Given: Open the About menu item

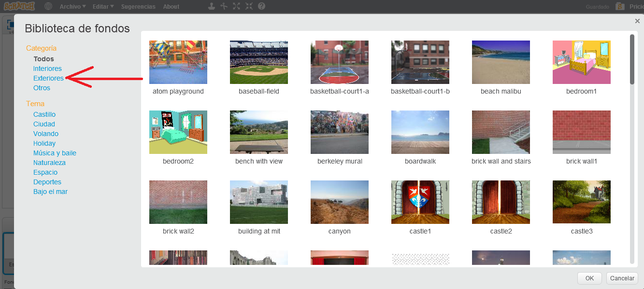Looking at the screenshot, I should [171, 7].
